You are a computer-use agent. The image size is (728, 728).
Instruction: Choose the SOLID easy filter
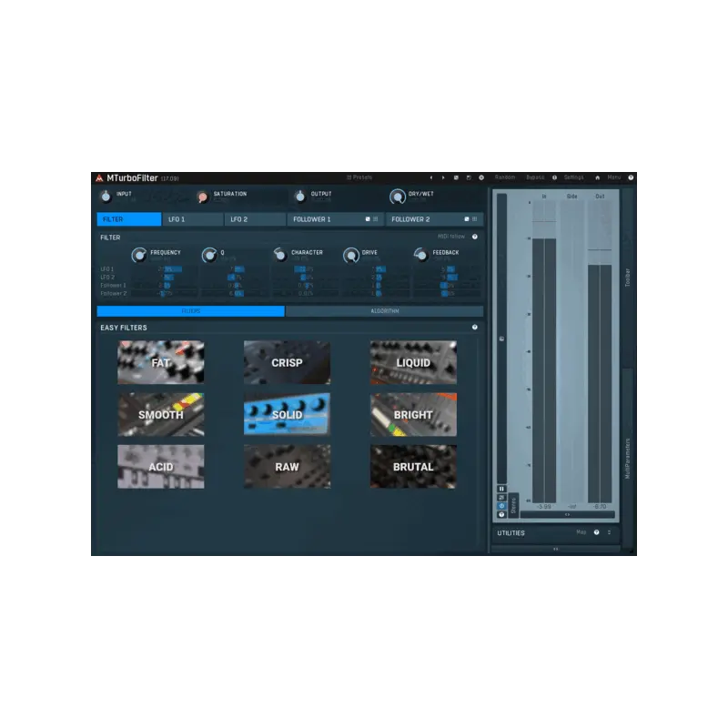coord(287,415)
